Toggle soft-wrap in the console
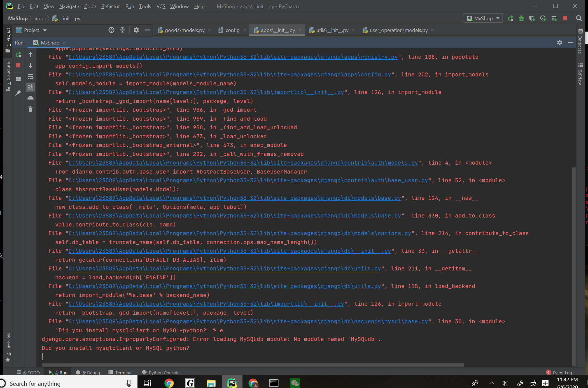This screenshot has width=588, height=388. 31,76
